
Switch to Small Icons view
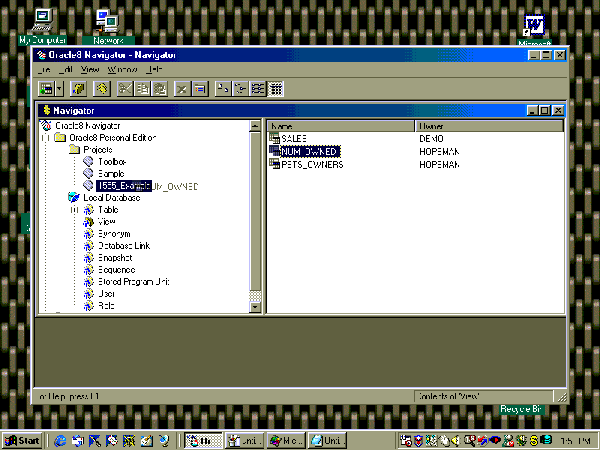[240, 89]
